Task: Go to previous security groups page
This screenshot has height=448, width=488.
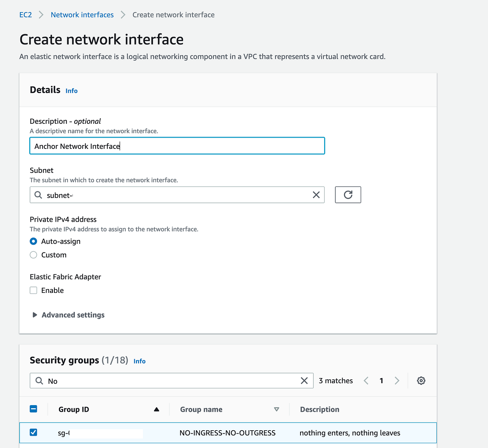Action: pos(366,381)
